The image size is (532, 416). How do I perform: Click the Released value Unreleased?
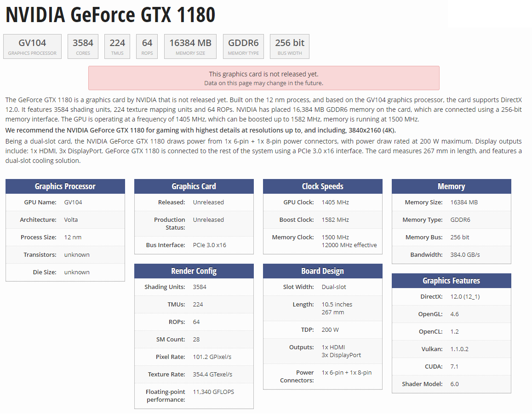208,202
